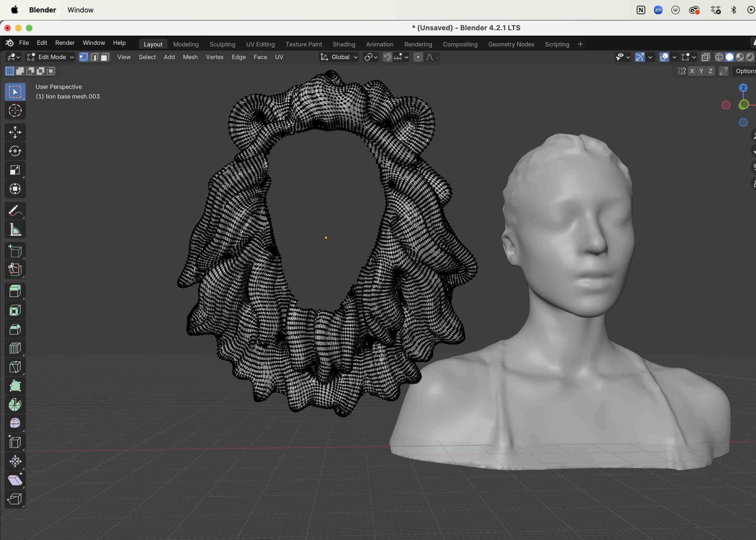Click the Z axis navigation gizmo
The image size is (756, 540).
[x=743, y=88]
